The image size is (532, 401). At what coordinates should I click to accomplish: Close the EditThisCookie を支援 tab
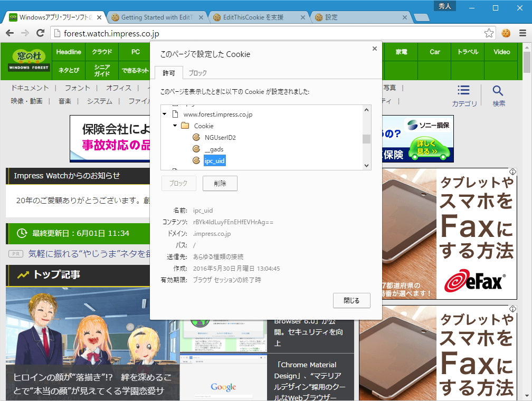pyautogui.click(x=302, y=17)
